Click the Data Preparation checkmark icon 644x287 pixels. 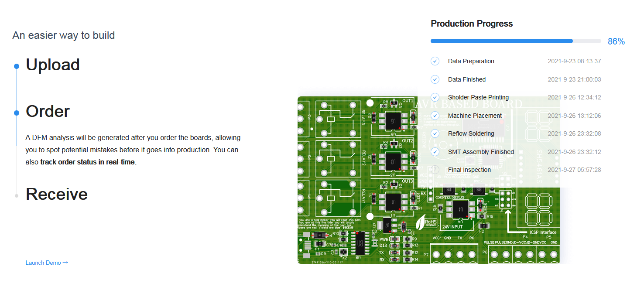[435, 61]
